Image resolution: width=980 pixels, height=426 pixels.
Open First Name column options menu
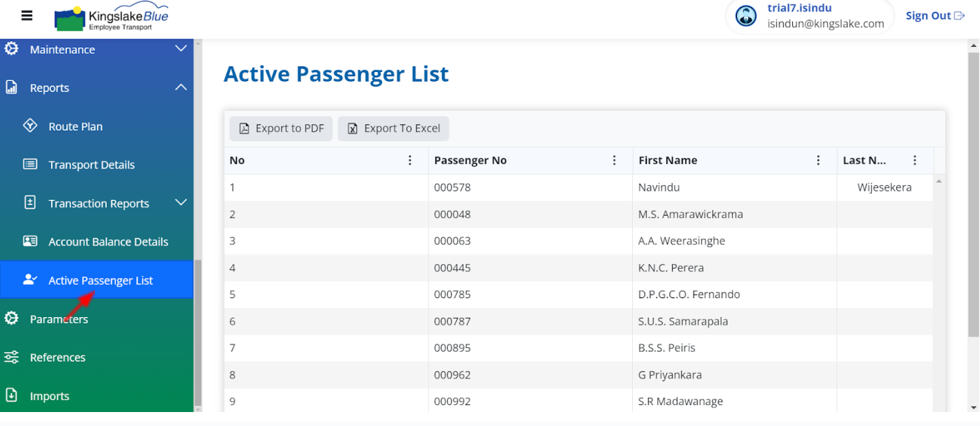point(819,161)
